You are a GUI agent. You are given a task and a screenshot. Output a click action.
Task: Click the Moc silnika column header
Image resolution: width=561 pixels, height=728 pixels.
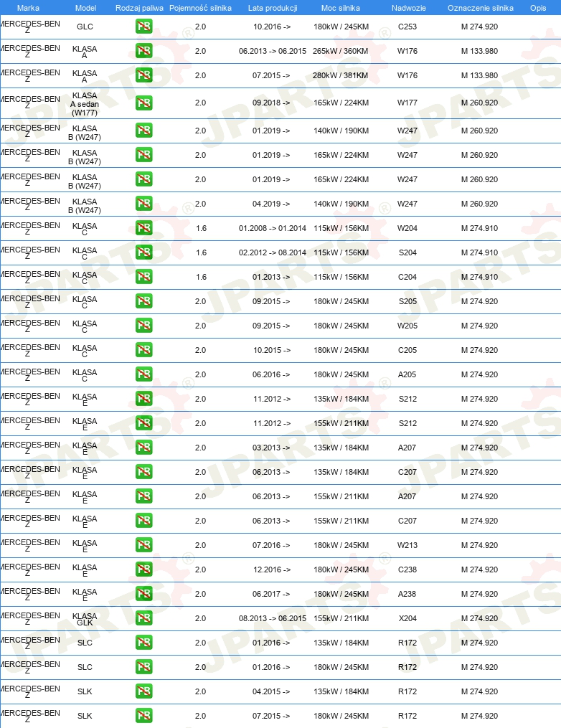coord(341,8)
